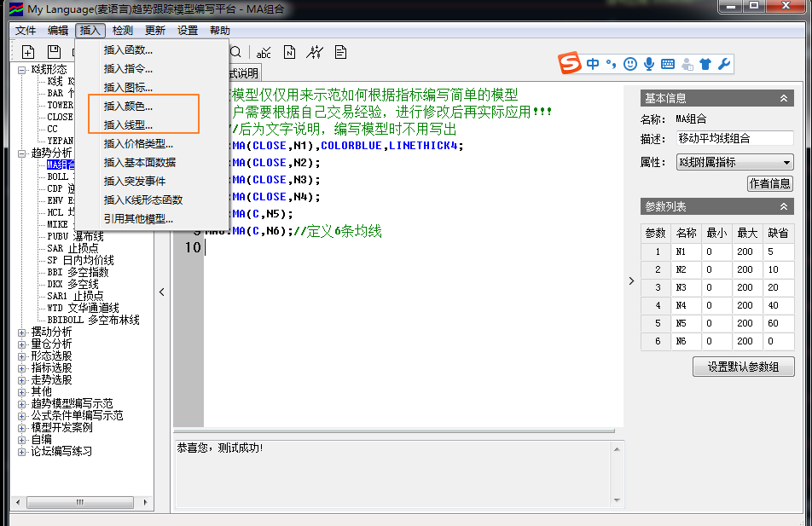This screenshot has width=812, height=526.
Task: Click the Sogou microphone voice input icon
Action: click(649, 64)
